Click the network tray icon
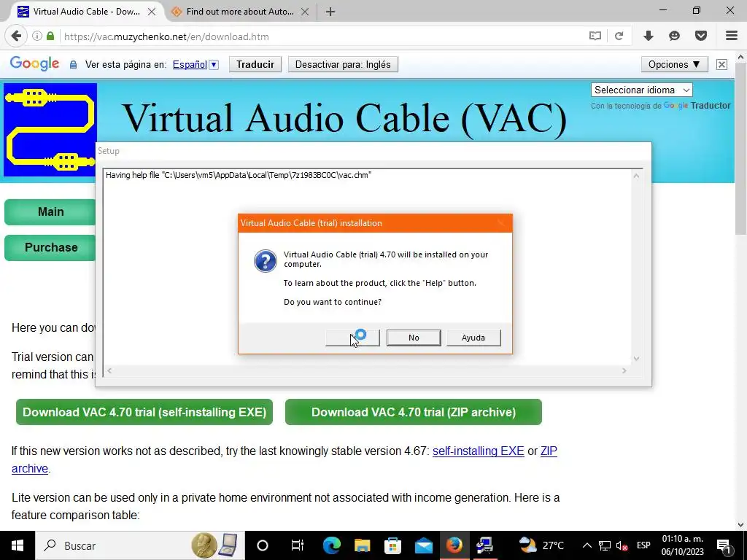747x560 pixels. pos(605,545)
